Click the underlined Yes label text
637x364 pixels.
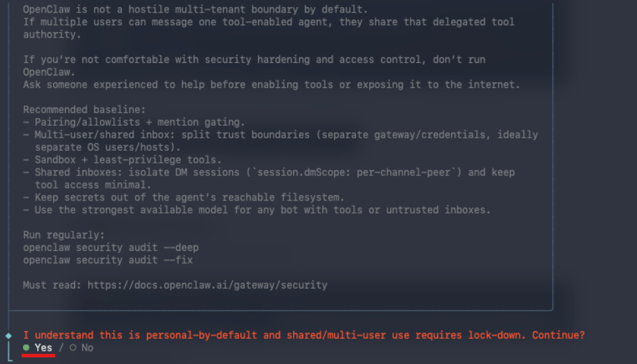(43, 348)
